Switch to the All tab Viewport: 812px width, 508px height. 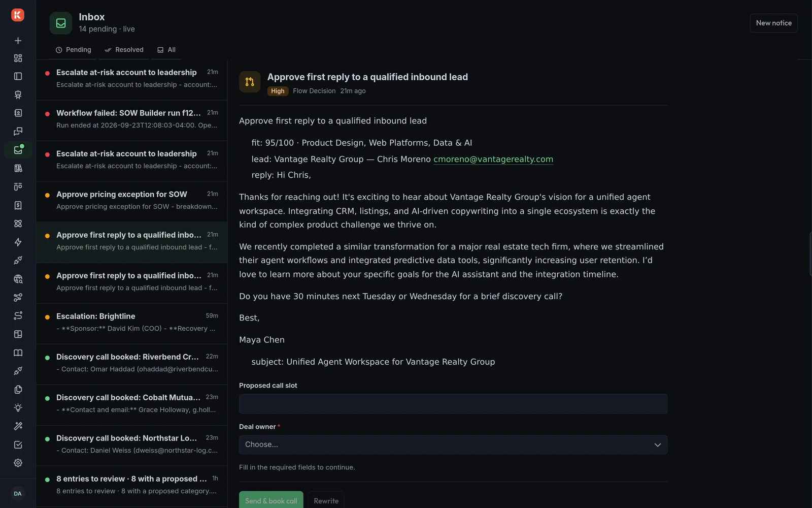(x=166, y=50)
